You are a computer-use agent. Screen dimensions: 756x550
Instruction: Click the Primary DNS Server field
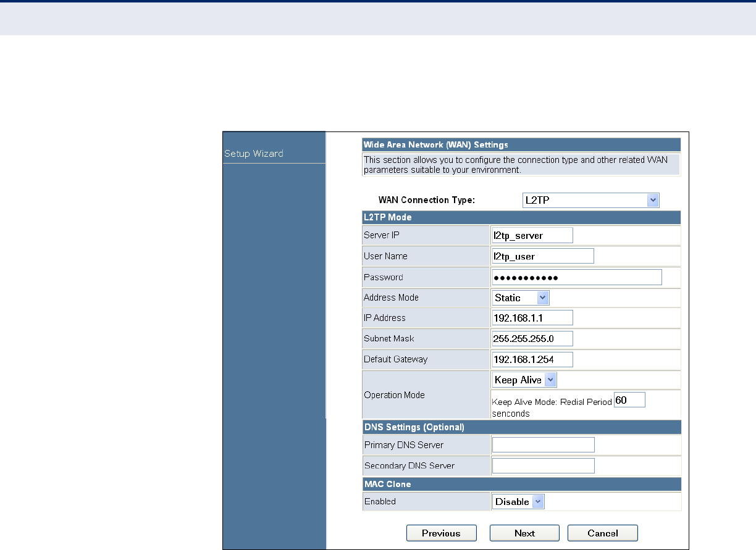point(543,445)
